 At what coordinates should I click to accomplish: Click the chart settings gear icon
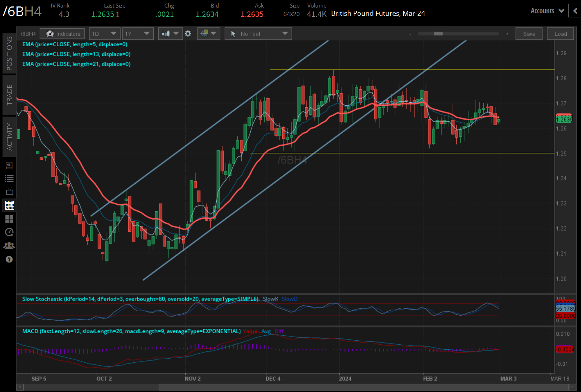(188, 34)
